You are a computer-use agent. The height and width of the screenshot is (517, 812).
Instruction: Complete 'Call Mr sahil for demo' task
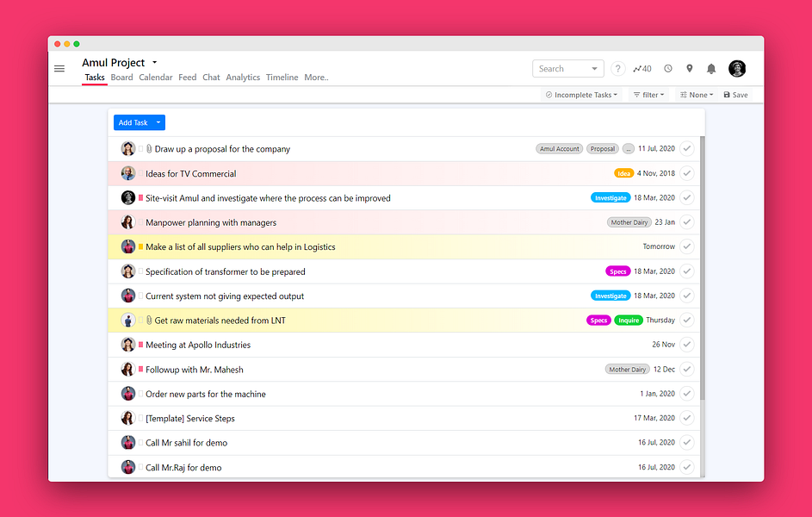(686, 442)
